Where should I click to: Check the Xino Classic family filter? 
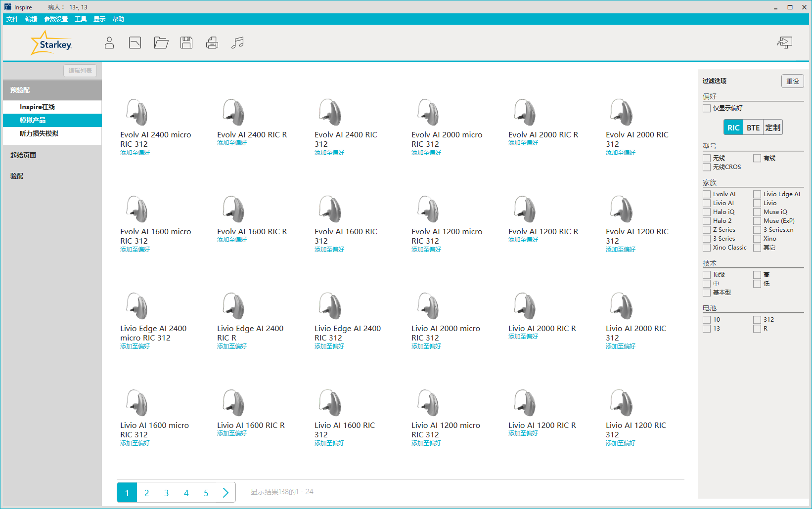coord(707,248)
